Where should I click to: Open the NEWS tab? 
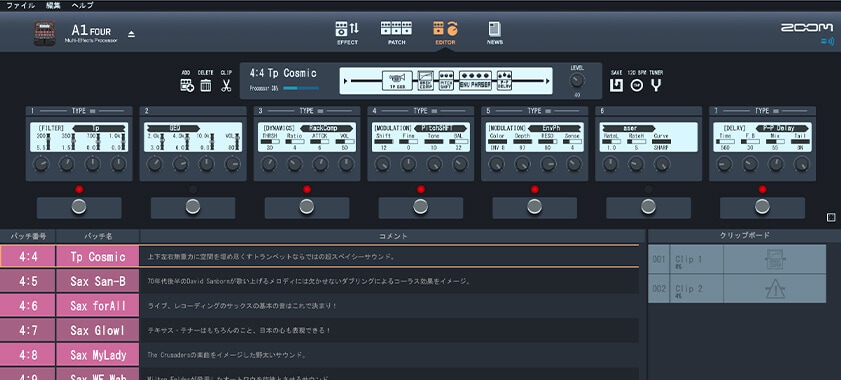click(x=495, y=33)
